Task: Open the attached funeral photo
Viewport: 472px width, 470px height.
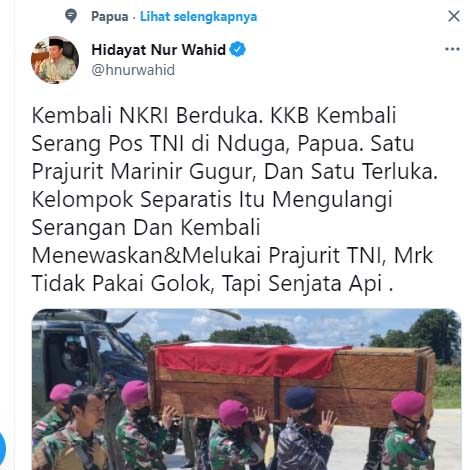Action: tap(246, 389)
